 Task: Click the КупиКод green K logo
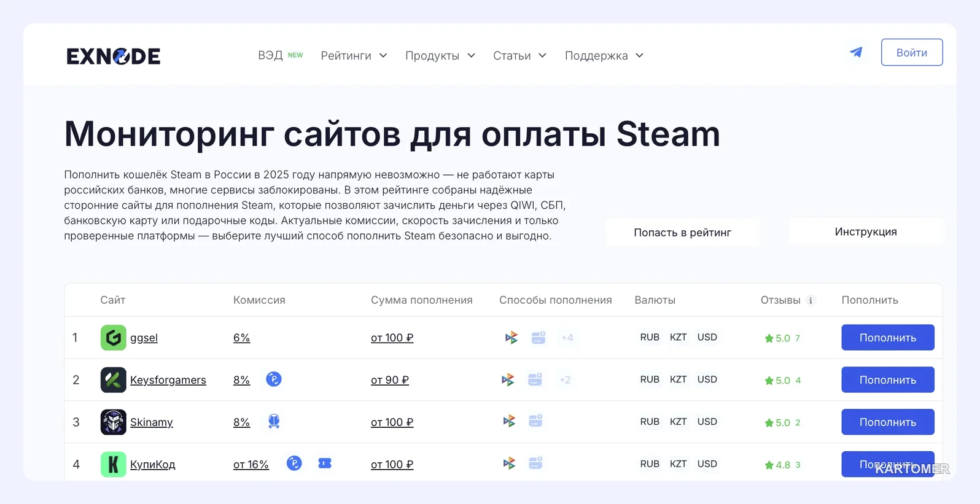(113, 465)
